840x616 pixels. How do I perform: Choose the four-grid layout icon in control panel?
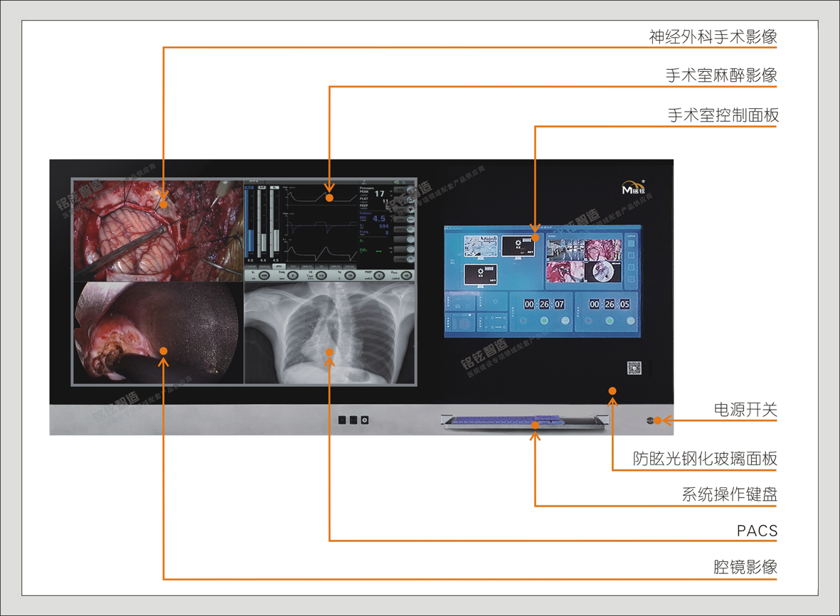[631, 267]
